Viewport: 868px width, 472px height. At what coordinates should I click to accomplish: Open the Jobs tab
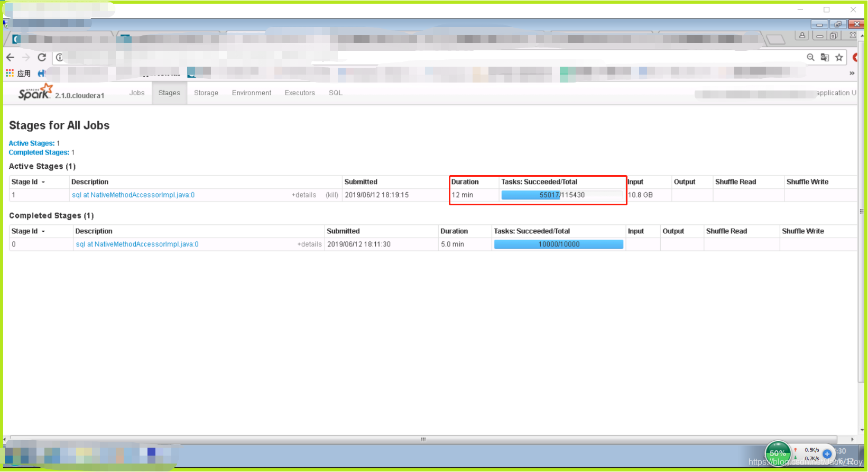point(137,93)
